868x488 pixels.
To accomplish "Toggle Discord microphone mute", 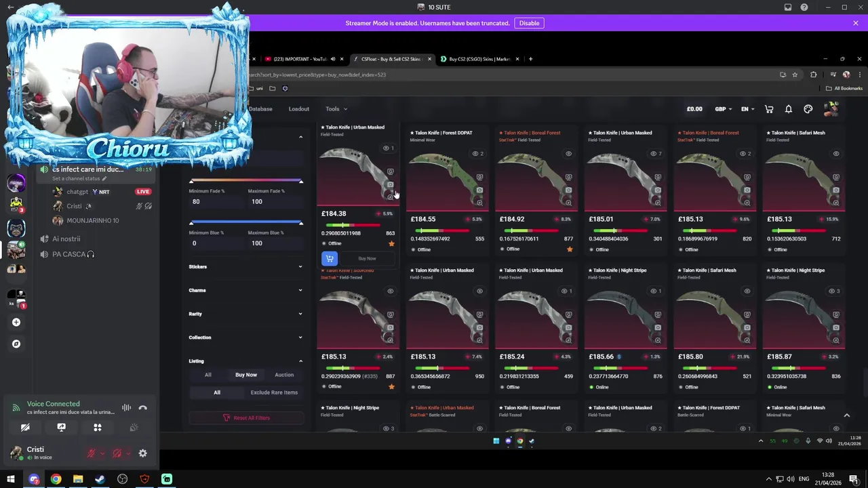I will pyautogui.click(x=91, y=453).
